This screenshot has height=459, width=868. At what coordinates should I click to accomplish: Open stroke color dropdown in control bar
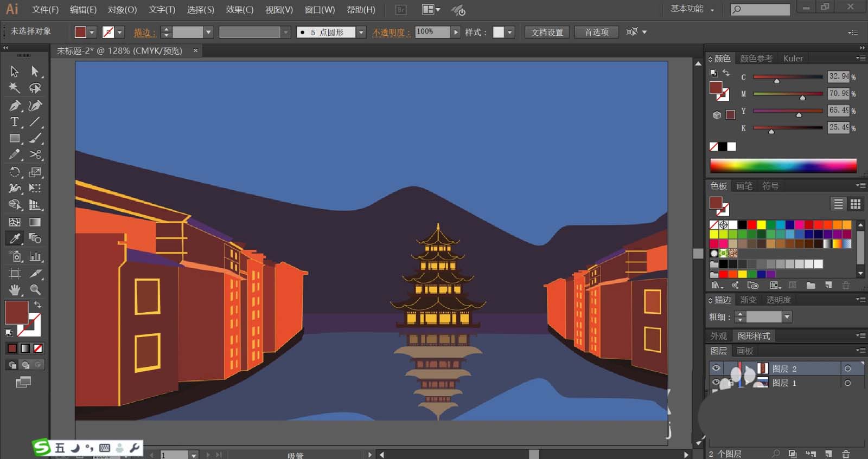pos(120,33)
